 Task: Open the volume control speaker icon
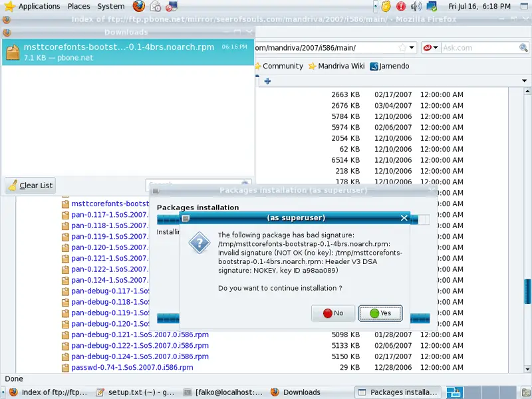coord(416,6)
